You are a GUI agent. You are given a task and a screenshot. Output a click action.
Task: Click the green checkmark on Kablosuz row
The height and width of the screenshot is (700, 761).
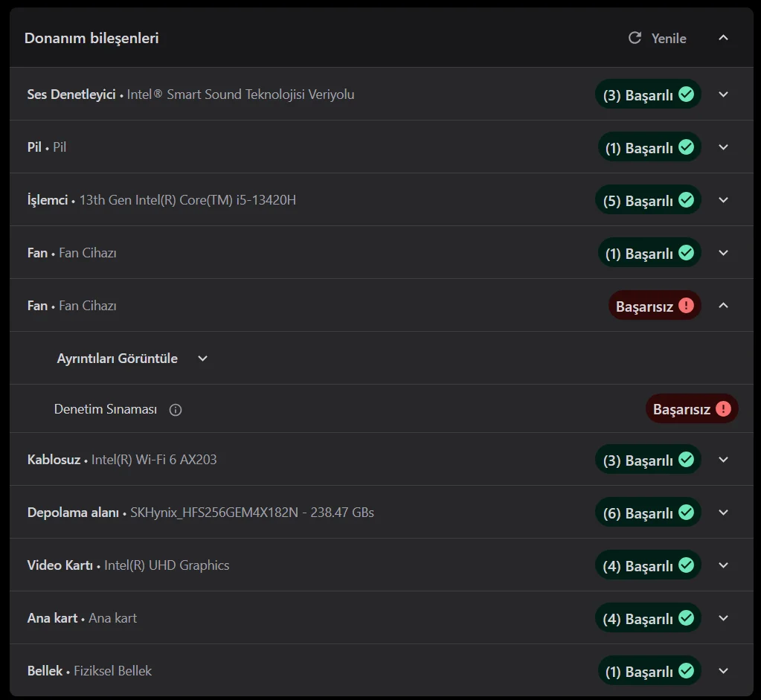pos(686,460)
